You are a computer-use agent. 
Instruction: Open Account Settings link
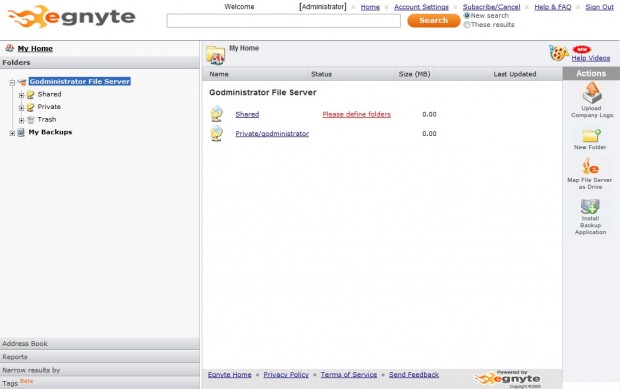click(x=421, y=7)
